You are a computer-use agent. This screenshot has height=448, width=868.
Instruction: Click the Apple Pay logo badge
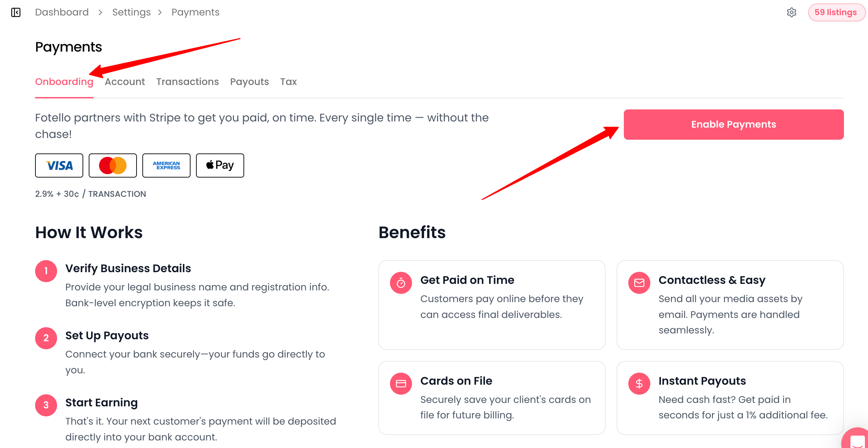coord(220,166)
